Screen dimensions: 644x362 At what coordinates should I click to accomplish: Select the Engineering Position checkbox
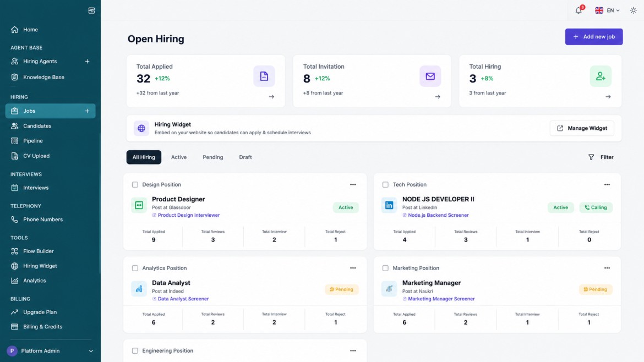(x=135, y=351)
